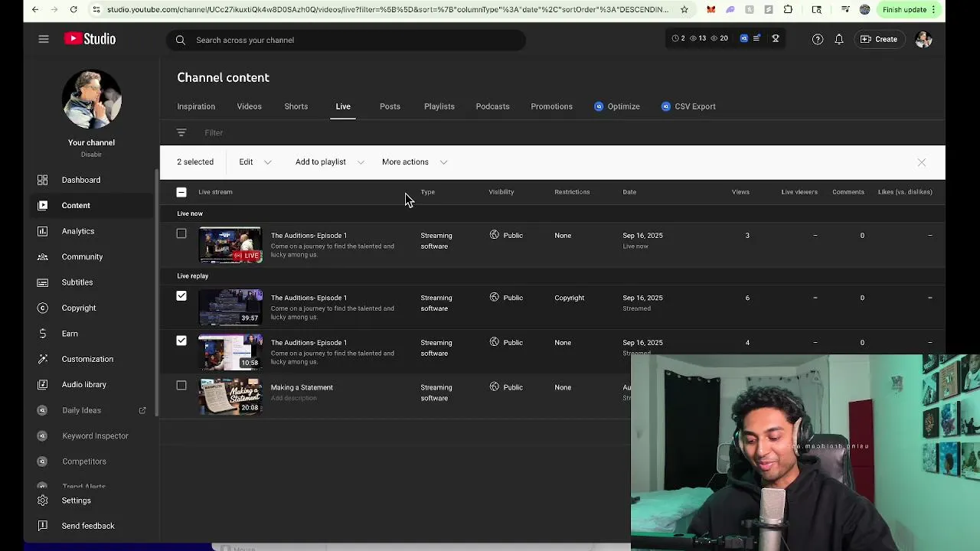Open the Customization wand icon in the sidebar
The width and height of the screenshot is (980, 551).
[43, 359]
